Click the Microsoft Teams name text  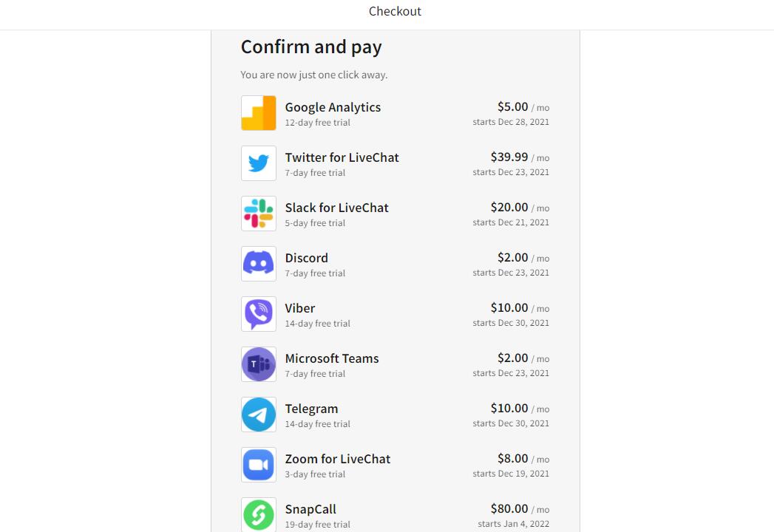(x=332, y=358)
